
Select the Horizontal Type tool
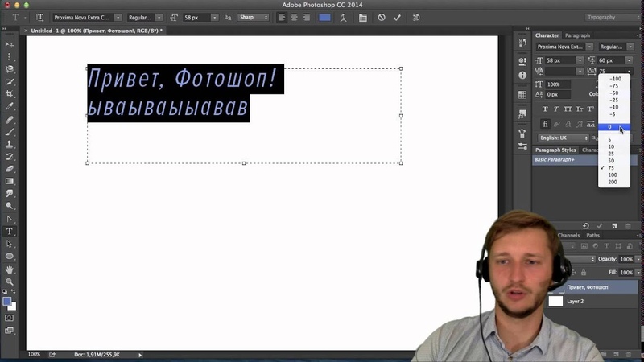click(x=10, y=232)
